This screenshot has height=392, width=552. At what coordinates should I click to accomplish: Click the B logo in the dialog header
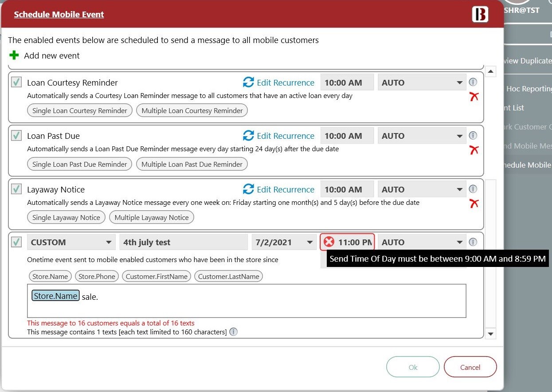tap(480, 14)
